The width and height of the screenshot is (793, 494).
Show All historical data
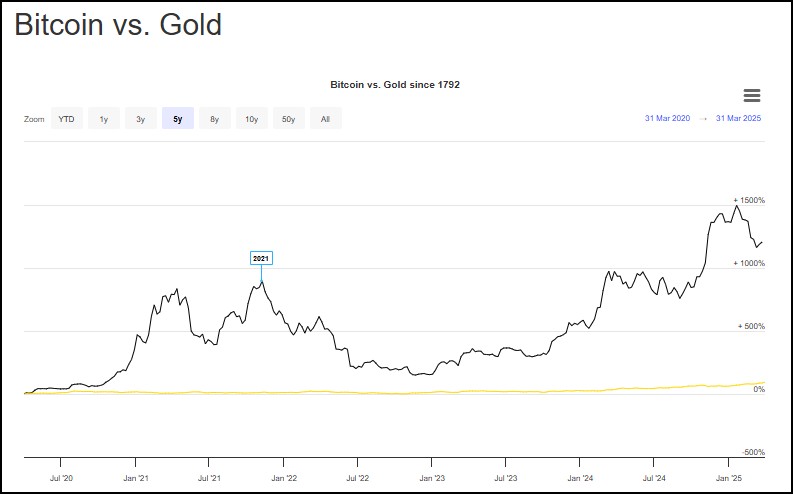click(x=326, y=119)
